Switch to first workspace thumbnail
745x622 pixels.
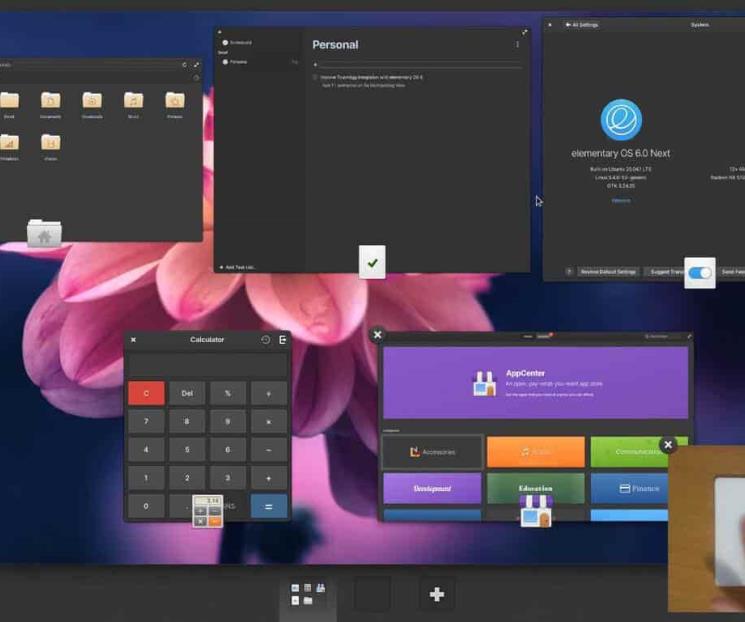pos(308,594)
